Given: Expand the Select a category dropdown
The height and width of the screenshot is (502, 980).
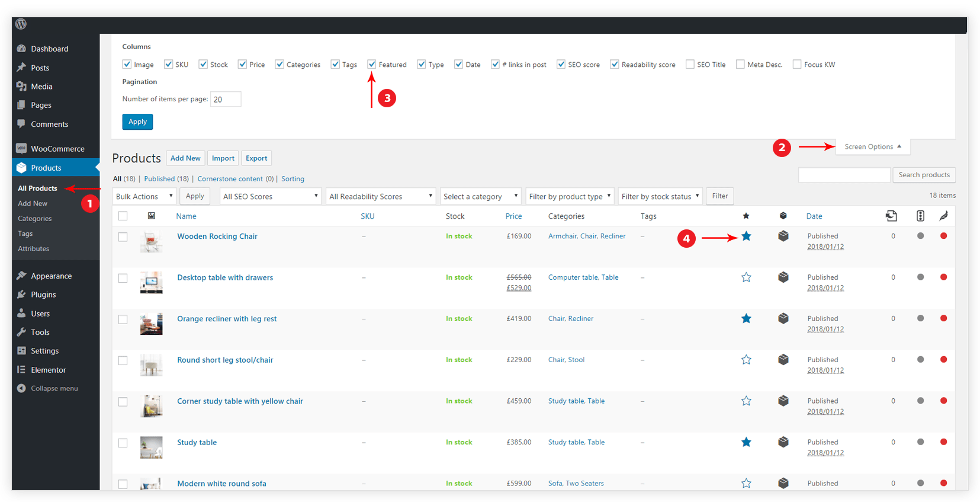Looking at the screenshot, I should 480,196.
